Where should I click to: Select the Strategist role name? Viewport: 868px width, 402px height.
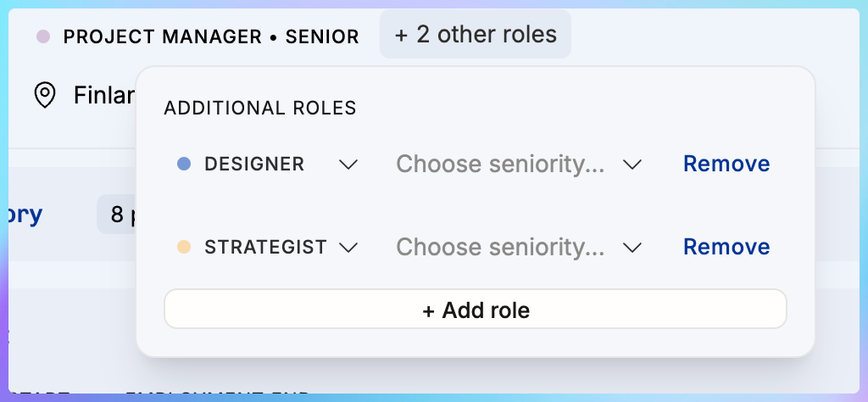pyautogui.click(x=265, y=247)
